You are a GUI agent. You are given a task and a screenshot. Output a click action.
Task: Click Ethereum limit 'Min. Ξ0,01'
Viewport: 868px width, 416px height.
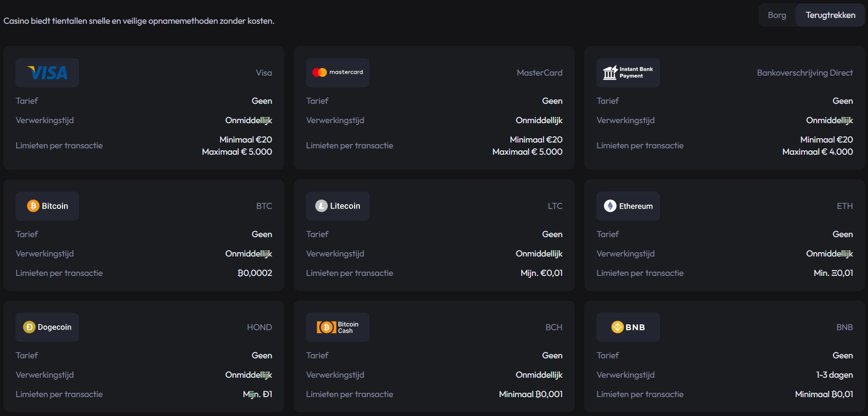tap(833, 273)
